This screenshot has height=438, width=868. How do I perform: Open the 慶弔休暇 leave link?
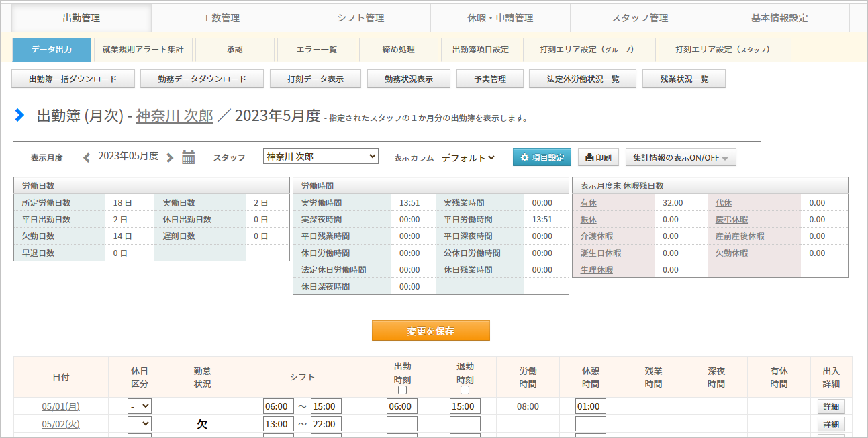click(732, 220)
